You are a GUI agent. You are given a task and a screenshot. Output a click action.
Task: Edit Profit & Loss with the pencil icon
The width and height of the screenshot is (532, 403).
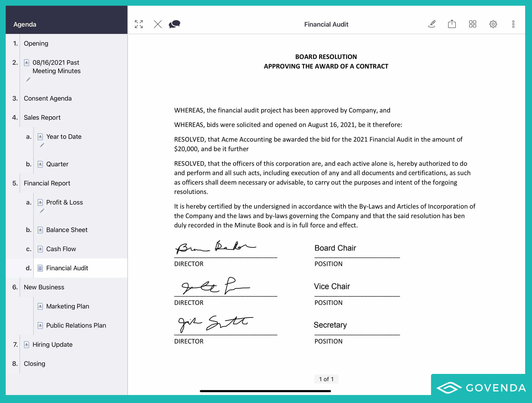pos(42,211)
